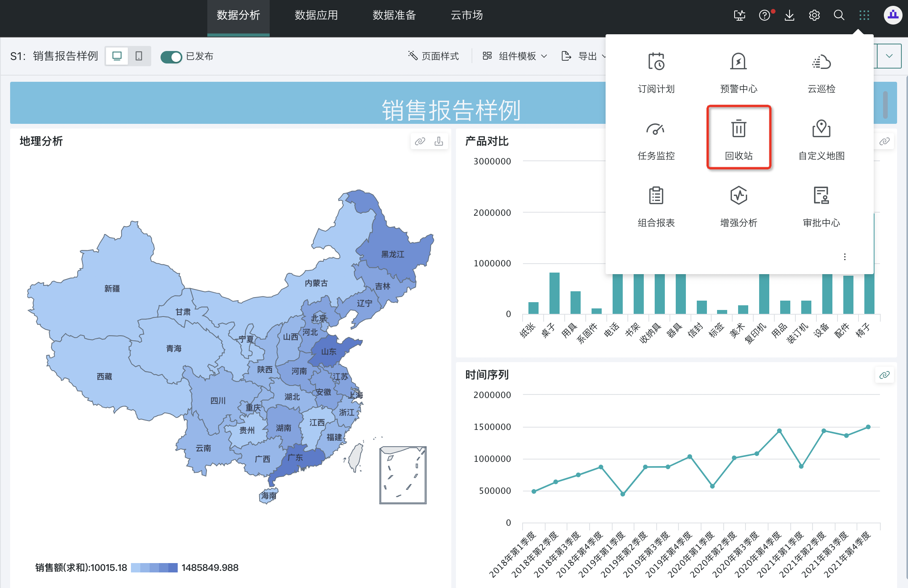The height and width of the screenshot is (588, 908).
Task: Click the 产品对比 panel title
Action: click(x=487, y=141)
